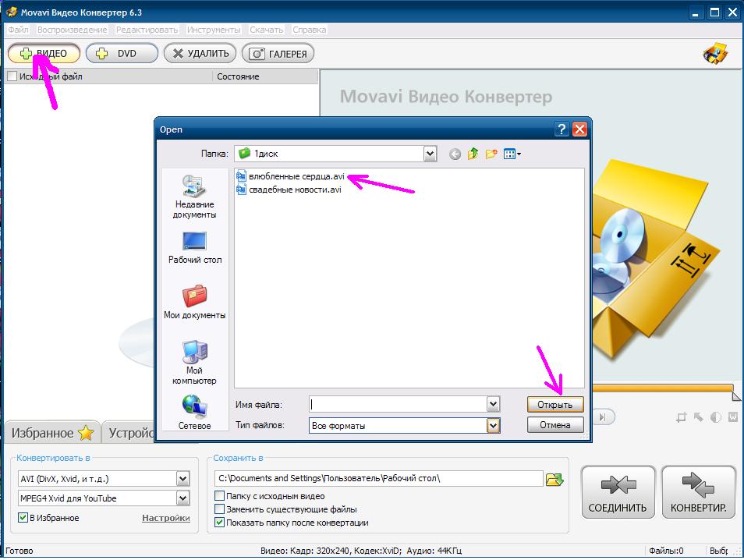Toggle Папку с исходным видео checkbox
The width and height of the screenshot is (744, 560).
[x=219, y=496]
